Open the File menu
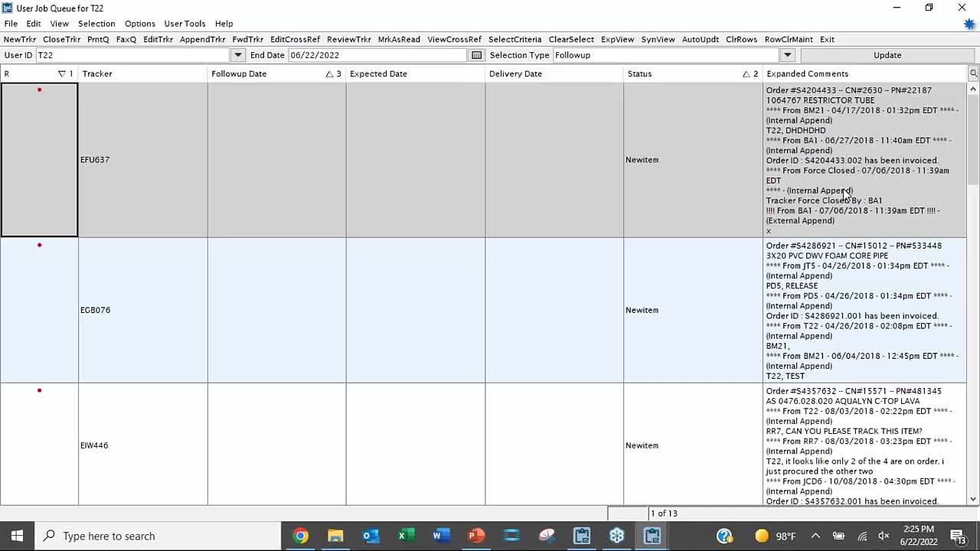Viewport: 980px width, 551px height. (x=11, y=24)
